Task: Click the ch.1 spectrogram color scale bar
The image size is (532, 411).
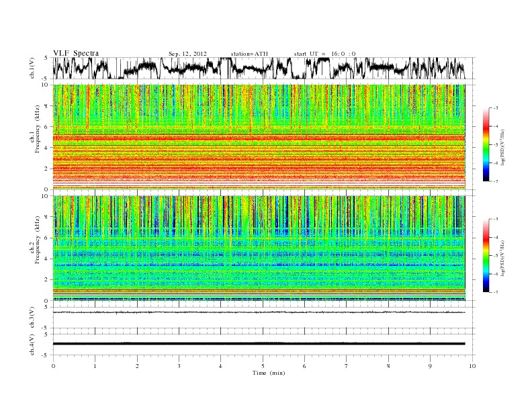Action: [x=486, y=144]
